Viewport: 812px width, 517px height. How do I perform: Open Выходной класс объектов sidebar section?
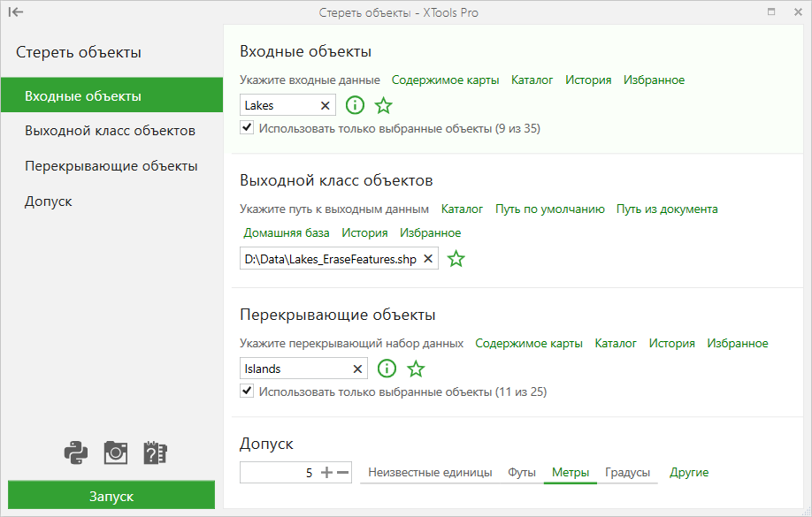coord(111,131)
